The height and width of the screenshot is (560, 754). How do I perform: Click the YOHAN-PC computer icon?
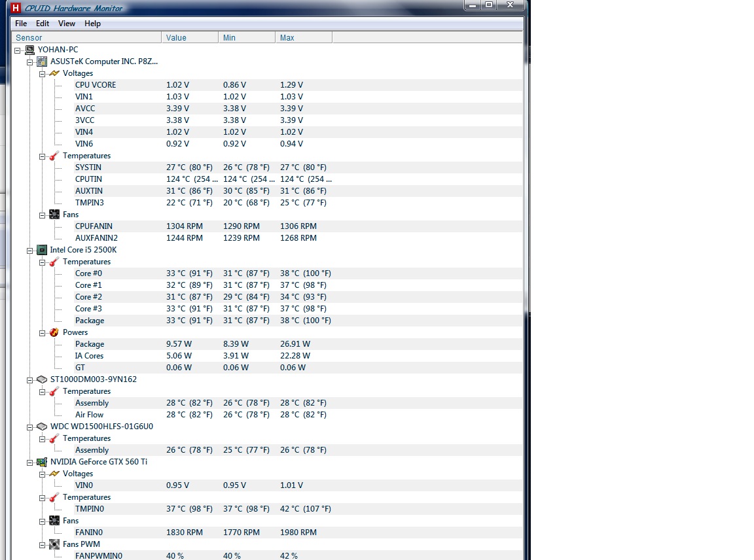click(x=29, y=50)
